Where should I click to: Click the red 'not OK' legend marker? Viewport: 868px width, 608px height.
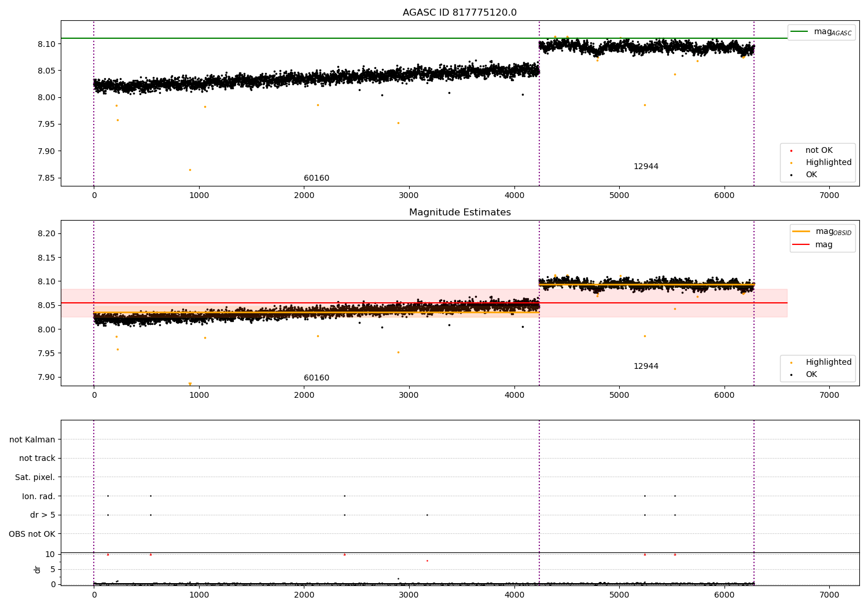(x=792, y=151)
